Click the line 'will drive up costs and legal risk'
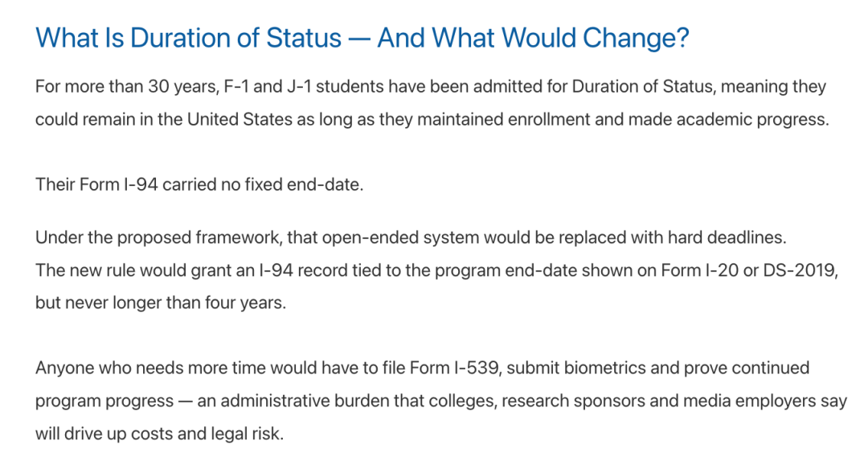This screenshot has height=457, width=868. tap(159, 434)
